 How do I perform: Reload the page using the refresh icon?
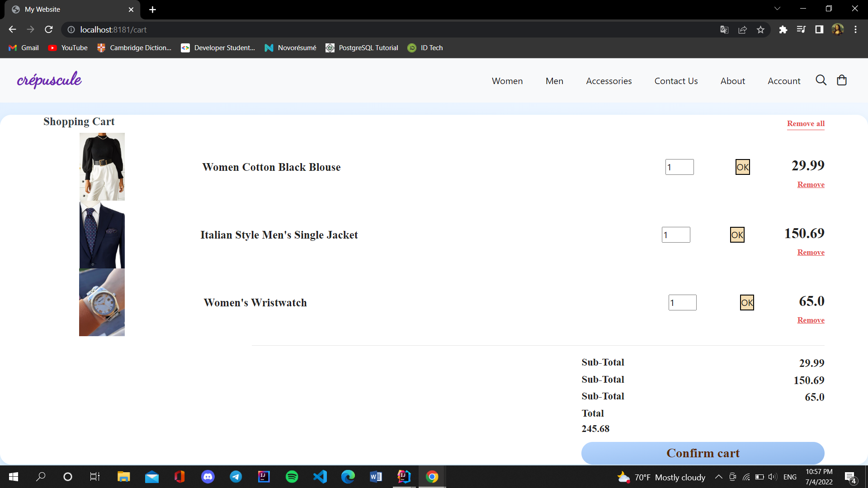(x=49, y=30)
